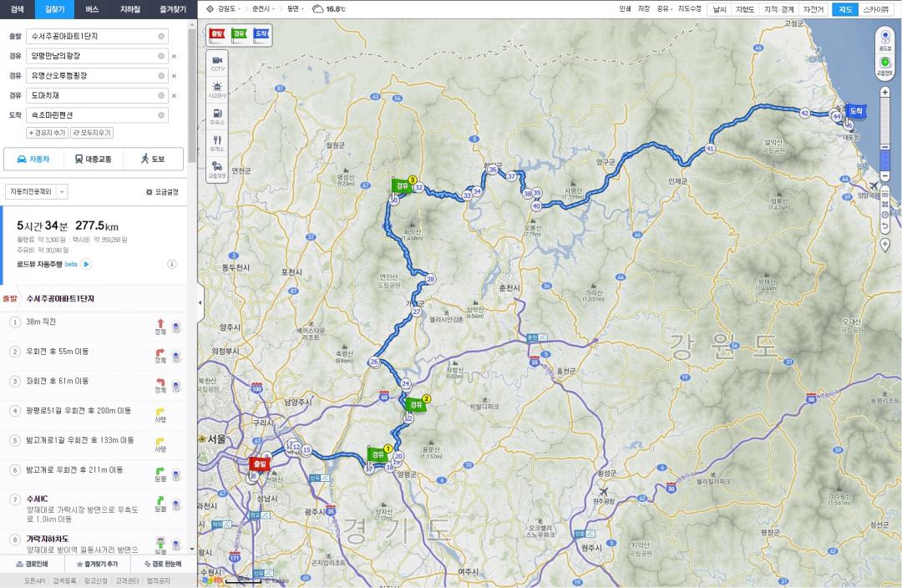Image resolution: width=902 pixels, height=588 pixels.
Task: Toggle the CCTV map overlay icon
Action: pyautogui.click(x=217, y=63)
